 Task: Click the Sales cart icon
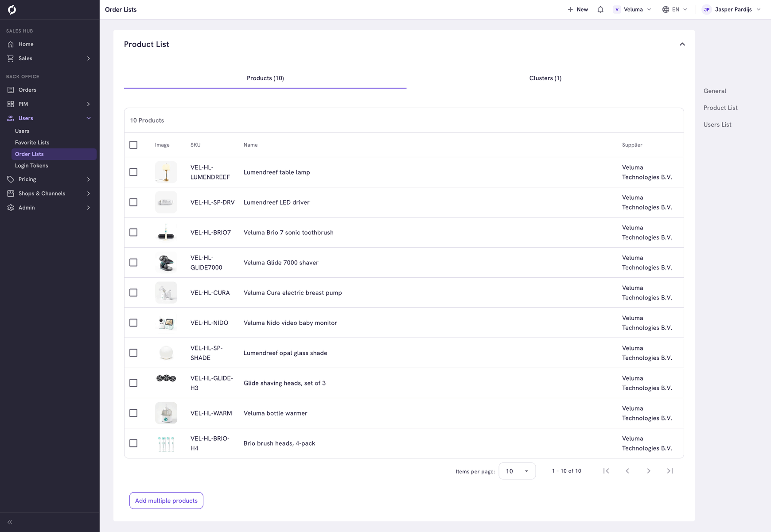click(11, 58)
